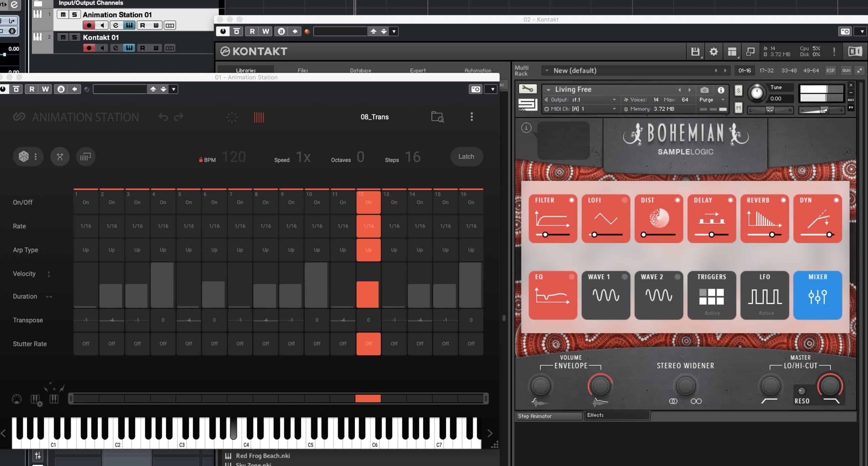Click the redo arrow in Animation Station
Viewport: 868px width, 466px height.
click(179, 117)
